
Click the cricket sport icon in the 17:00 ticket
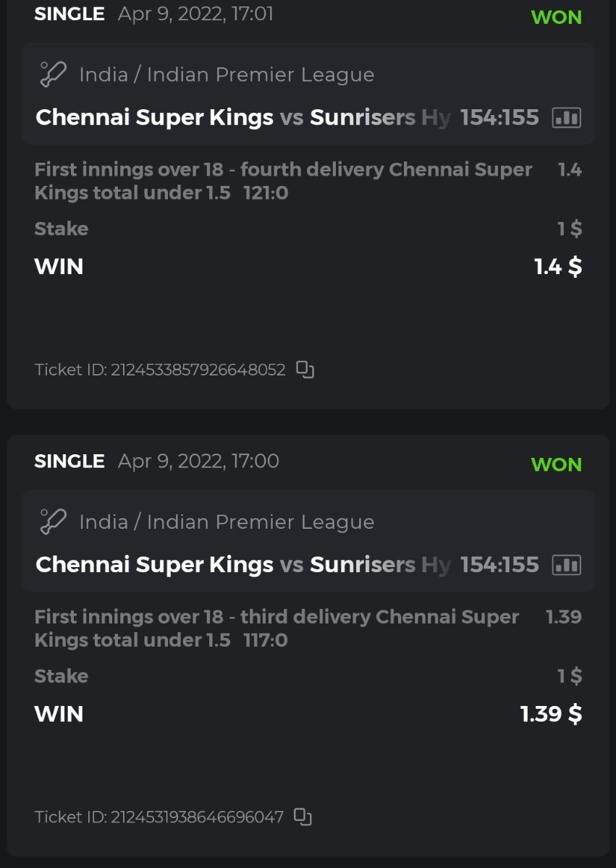(53, 522)
